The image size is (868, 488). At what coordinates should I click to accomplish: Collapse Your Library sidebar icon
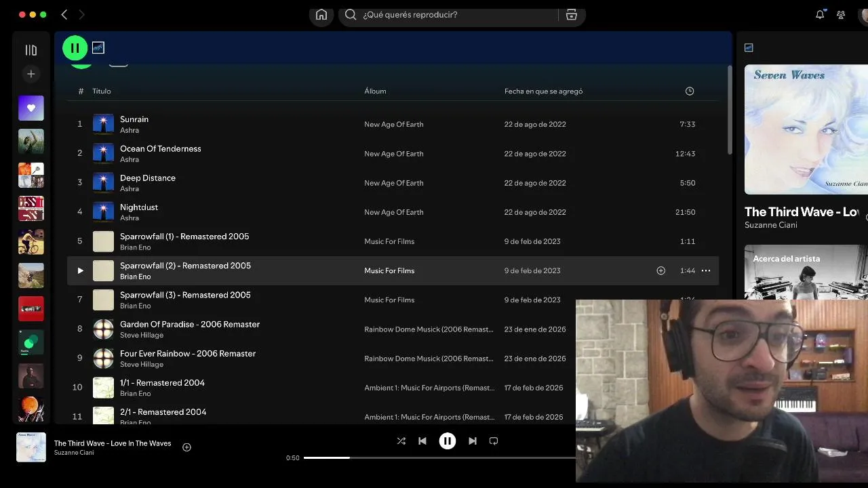31,50
